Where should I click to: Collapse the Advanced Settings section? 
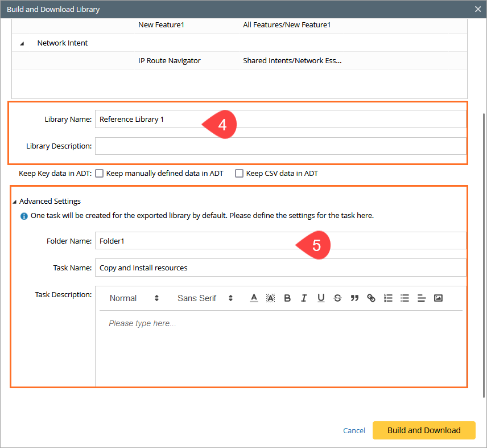[14, 202]
